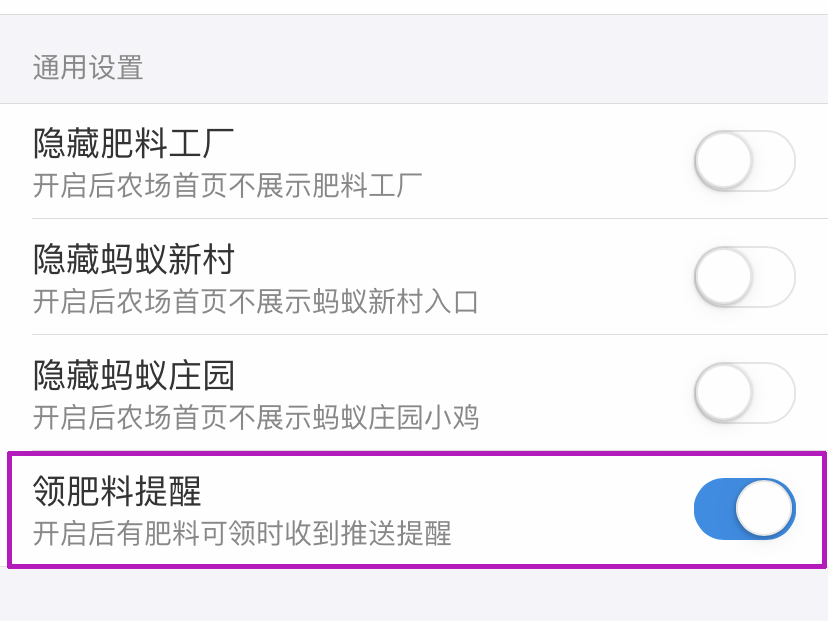The image size is (828, 621).
Task: Select the 隐藏肥料工厂 title text
Action: pyautogui.click(x=133, y=145)
